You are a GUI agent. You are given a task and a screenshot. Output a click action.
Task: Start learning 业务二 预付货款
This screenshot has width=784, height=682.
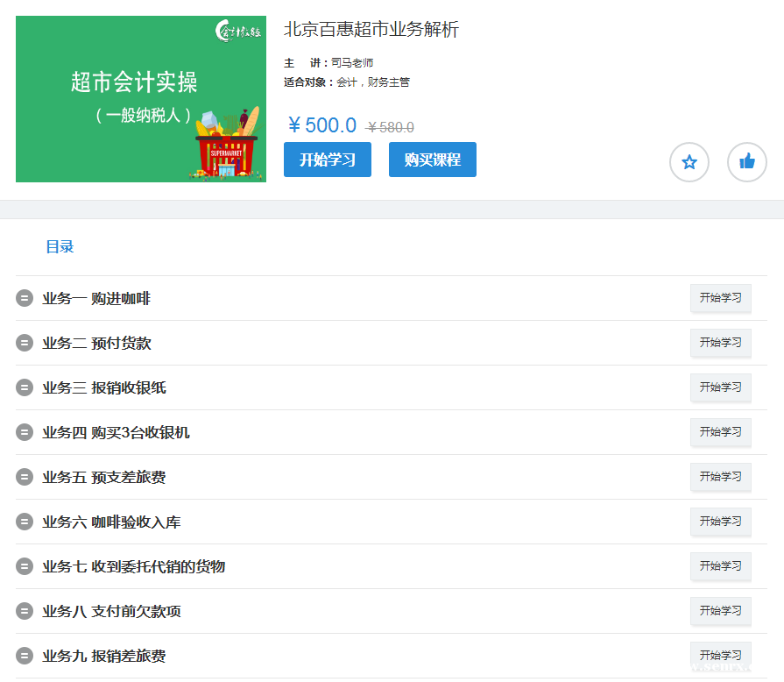pos(720,343)
